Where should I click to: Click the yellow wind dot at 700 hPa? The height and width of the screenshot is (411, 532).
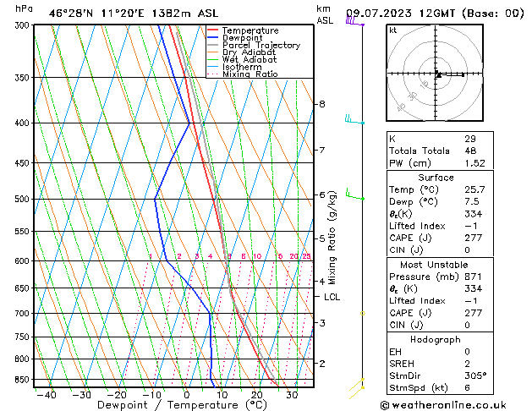pos(363,313)
